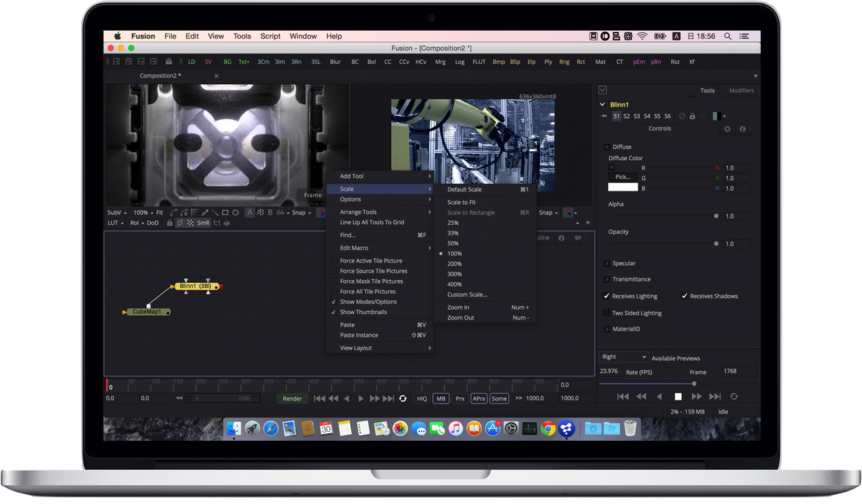Click the Render button
Screen dimensions: 862x504
click(292, 398)
